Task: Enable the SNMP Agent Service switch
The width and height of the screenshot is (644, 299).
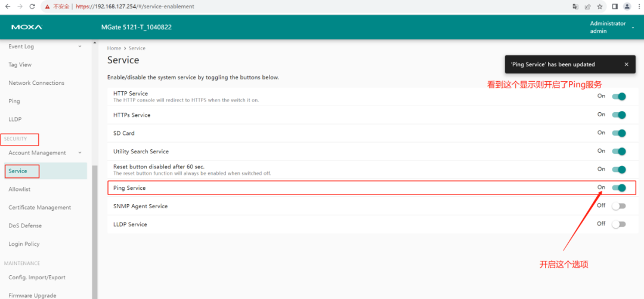Action: coord(618,206)
